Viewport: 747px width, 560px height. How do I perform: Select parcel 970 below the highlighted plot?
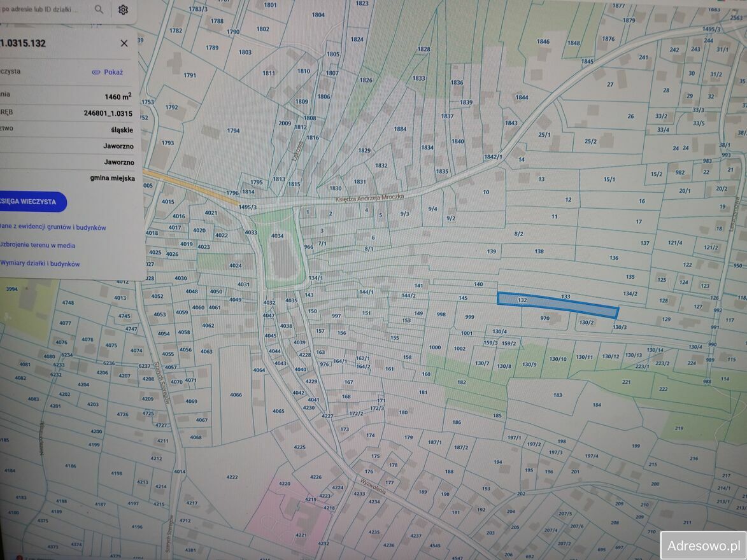[544, 318]
